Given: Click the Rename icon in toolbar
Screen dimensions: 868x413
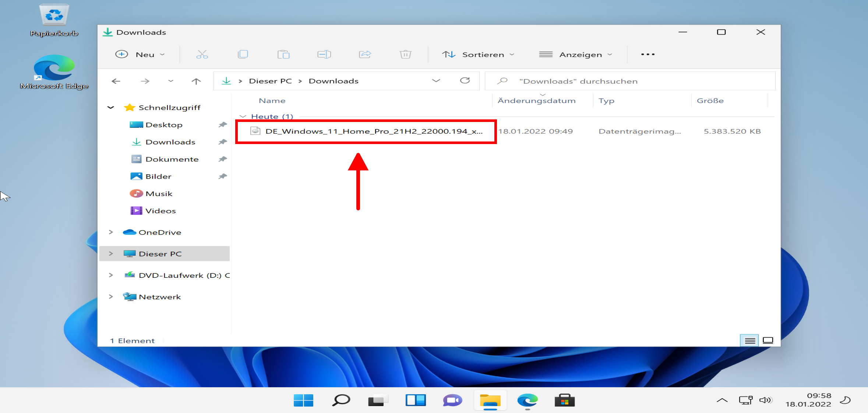Looking at the screenshot, I should (324, 55).
